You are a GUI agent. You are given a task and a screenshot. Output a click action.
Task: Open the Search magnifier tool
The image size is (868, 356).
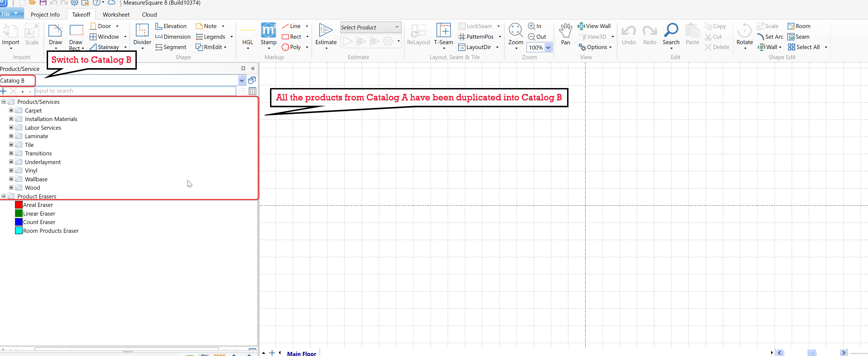click(671, 31)
